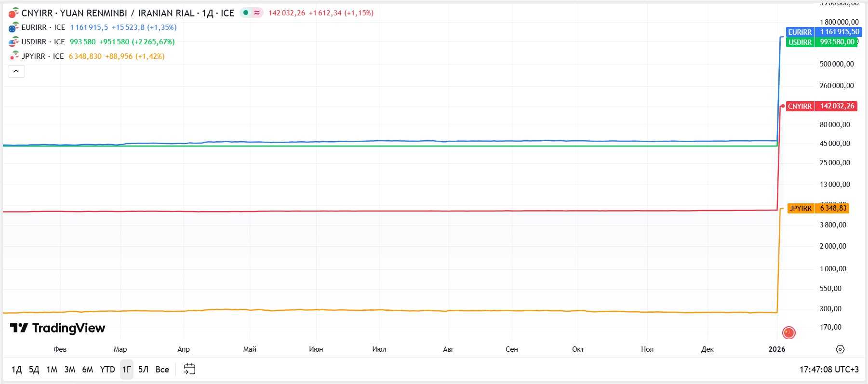Select the 1Г one-year range
Image resolution: width=868 pixels, height=384 pixels.
[x=126, y=370]
